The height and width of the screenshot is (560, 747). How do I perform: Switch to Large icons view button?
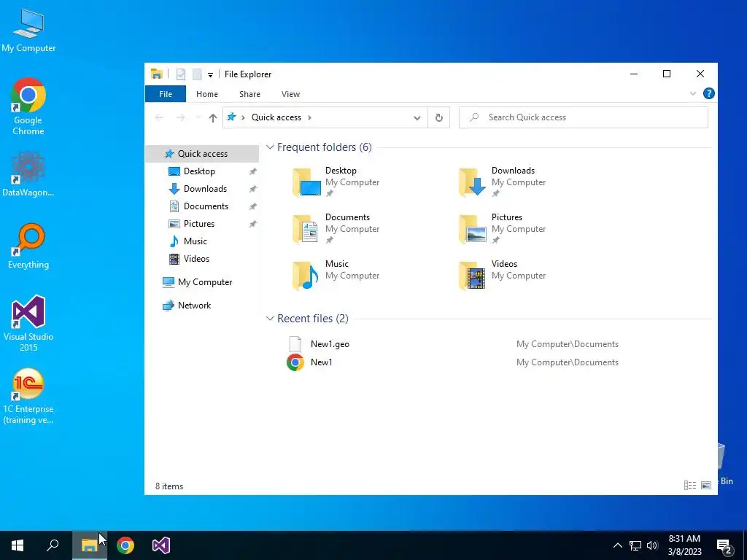click(x=706, y=485)
